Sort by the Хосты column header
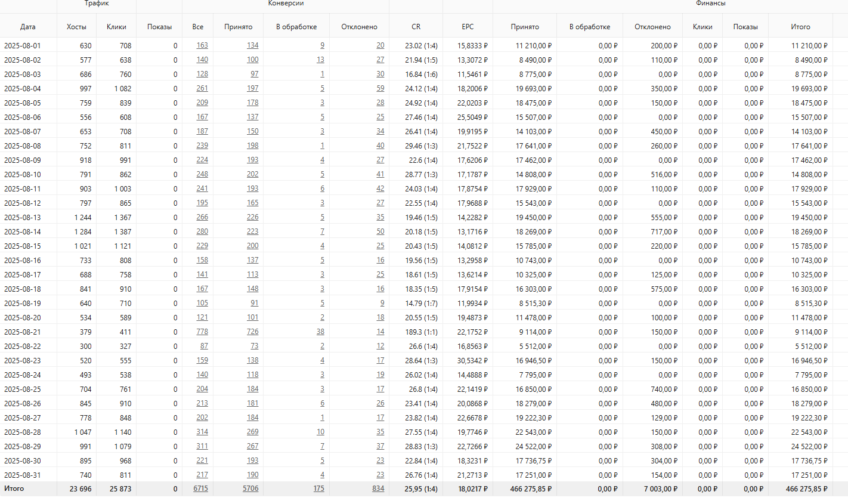 [76, 27]
